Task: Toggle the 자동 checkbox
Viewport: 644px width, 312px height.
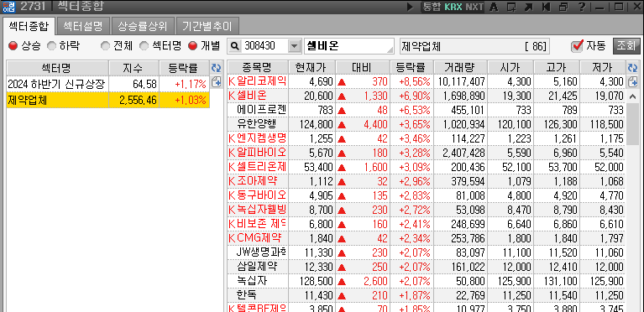Action: (577, 46)
